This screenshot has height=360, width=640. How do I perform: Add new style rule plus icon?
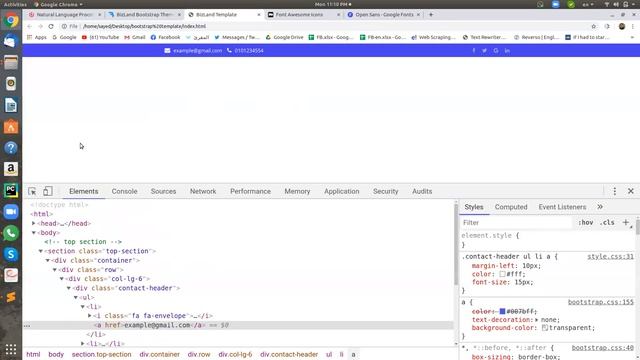point(626,222)
